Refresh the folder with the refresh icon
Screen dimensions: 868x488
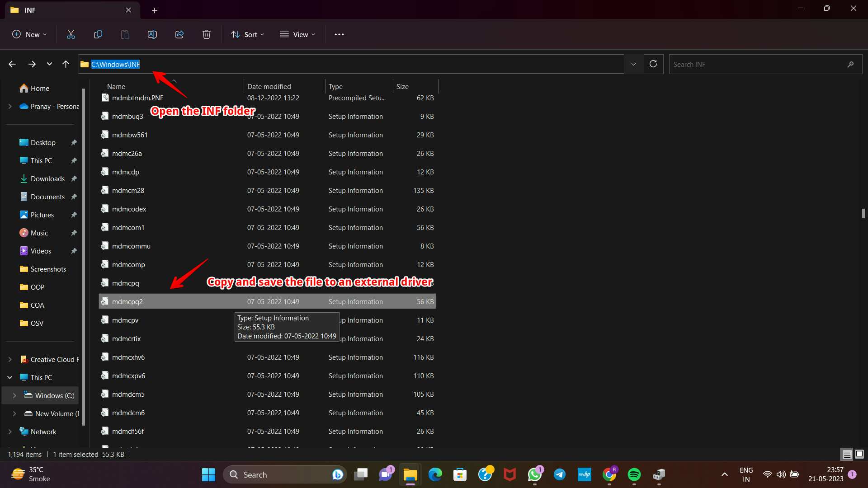pos(653,64)
